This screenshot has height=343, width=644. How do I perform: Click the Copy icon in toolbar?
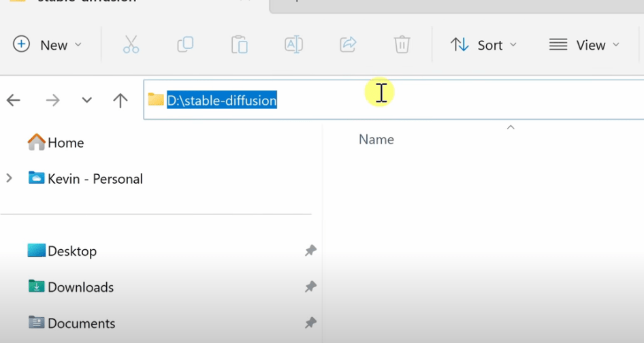185,45
